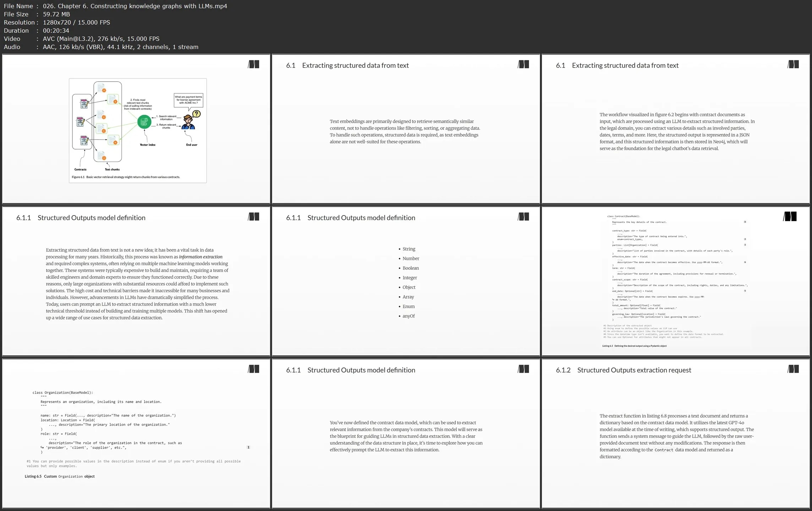812x511 pixels.
Task: Select the slide listing String, Number, Boolean types
Action: point(405,281)
